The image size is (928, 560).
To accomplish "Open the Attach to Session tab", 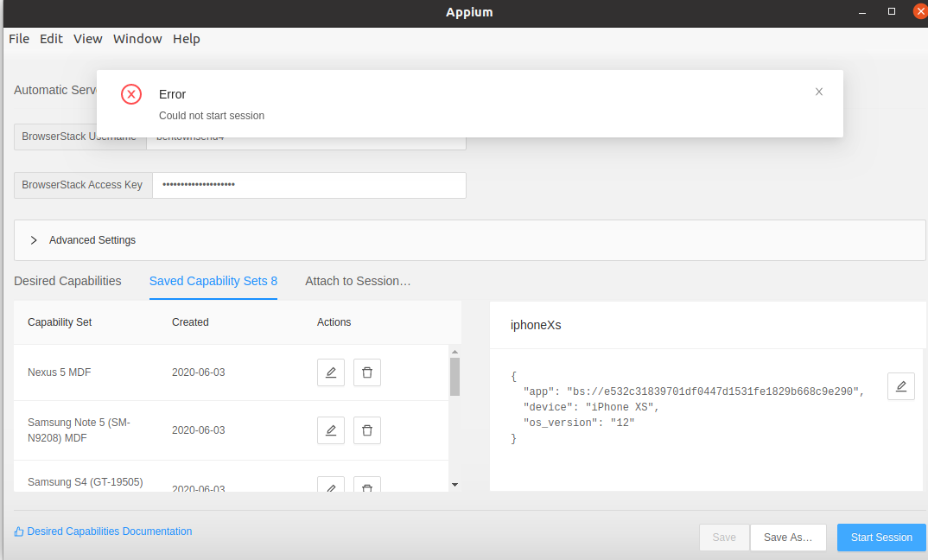I will coord(358,281).
